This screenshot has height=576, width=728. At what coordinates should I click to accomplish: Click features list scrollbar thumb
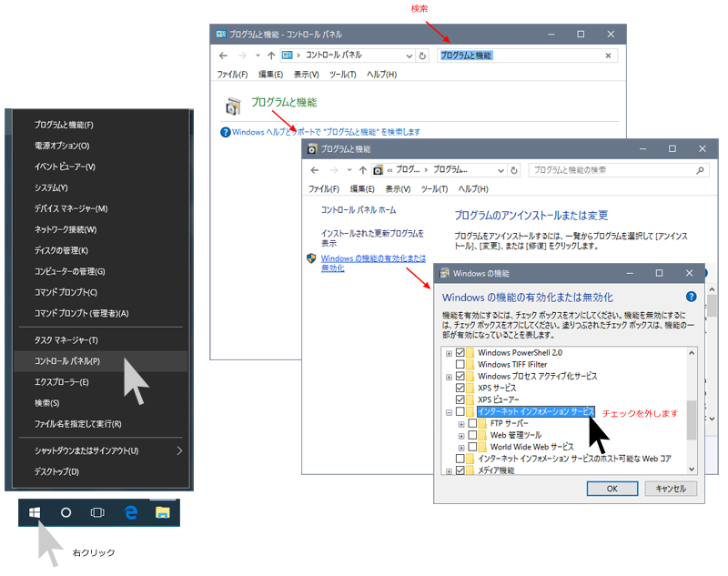(692, 419)
